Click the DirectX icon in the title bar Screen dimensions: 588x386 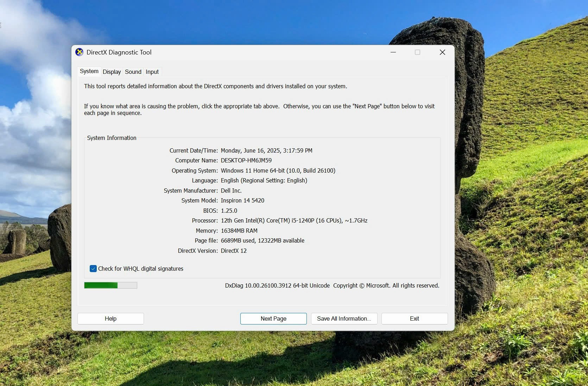pyautogui.click(x=80, y=52)
